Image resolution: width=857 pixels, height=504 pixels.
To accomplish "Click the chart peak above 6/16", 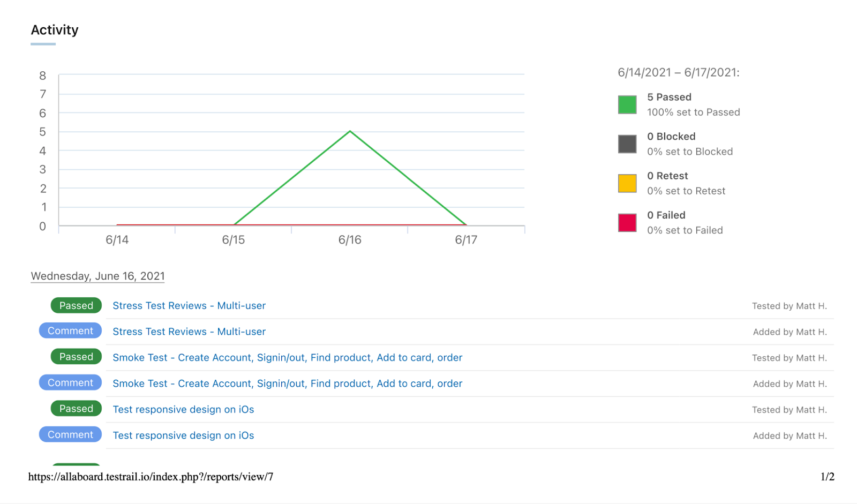I will click(x=350, y=131).
